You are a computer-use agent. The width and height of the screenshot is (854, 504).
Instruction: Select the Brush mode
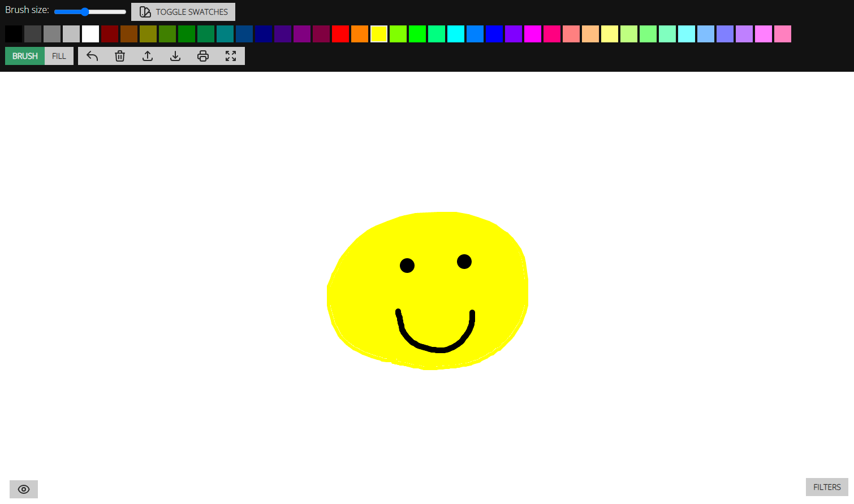24,55
